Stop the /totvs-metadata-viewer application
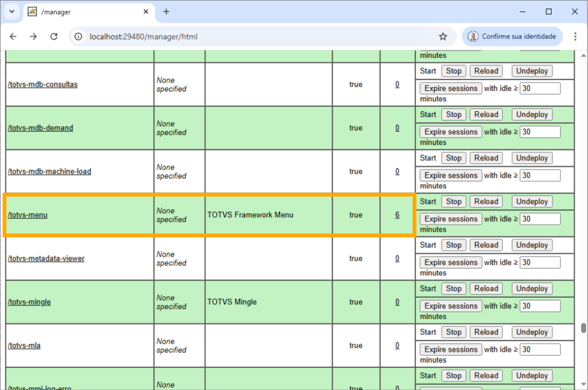 tap(454, 245)
